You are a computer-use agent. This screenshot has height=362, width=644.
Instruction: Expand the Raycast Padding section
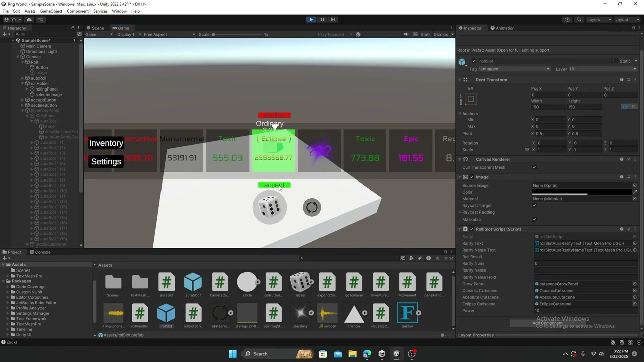pos(459,212)
